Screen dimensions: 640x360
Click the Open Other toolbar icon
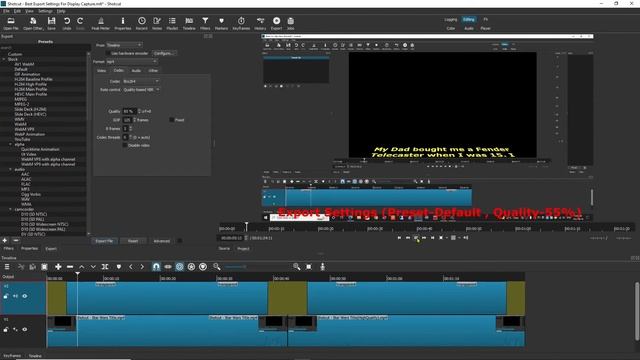[x=33, y=23]
